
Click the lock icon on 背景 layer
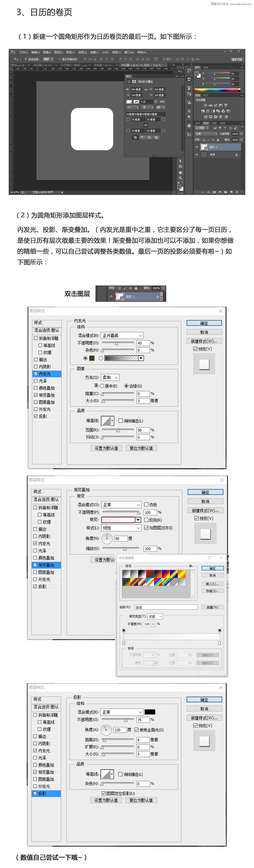point(236,155)
